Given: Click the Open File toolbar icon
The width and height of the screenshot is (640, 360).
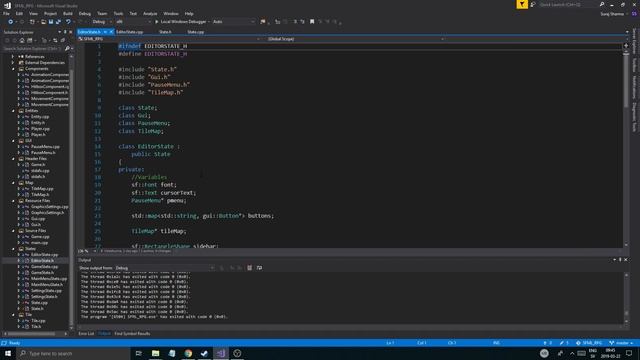Looking at the screenshot, I should coord(43,22).
